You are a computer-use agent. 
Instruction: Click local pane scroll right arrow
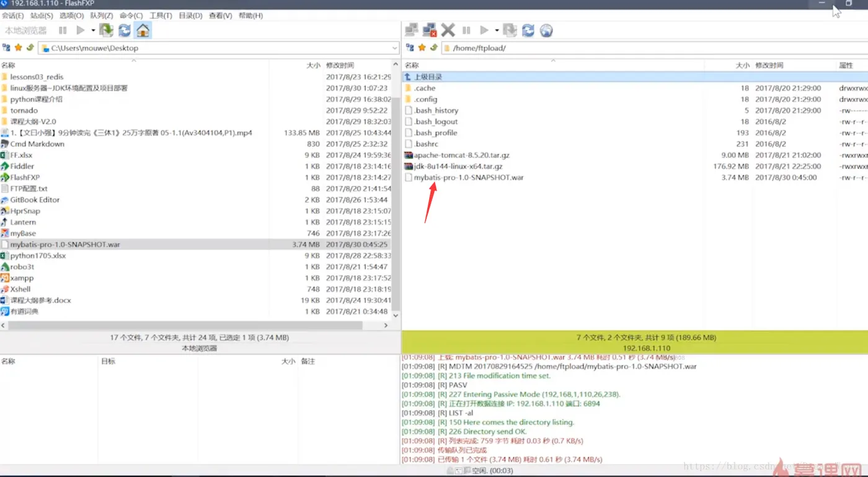[x=386, y=325]
